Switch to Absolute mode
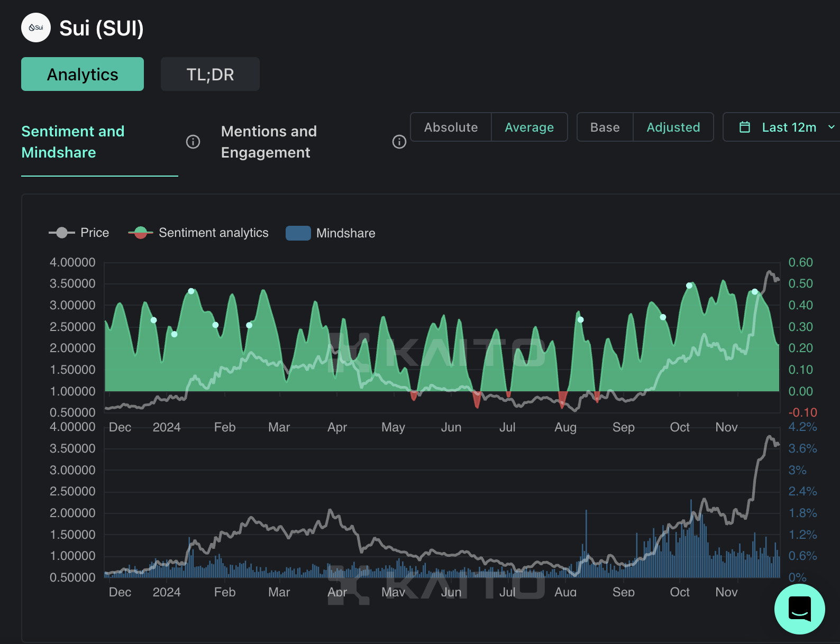840x644 pixels. [451, 127]
